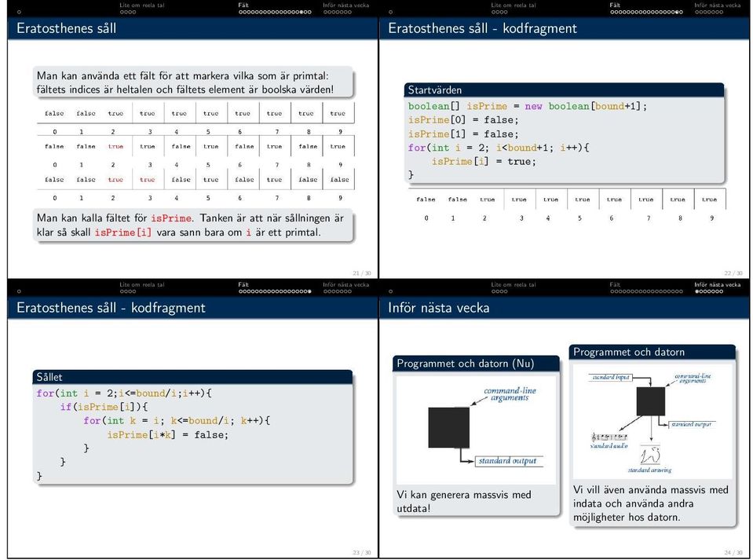This screenshot has height=560, width=753.
Task: Open highlighted 'Fält' link in slide 21/30 header
Action: click(x=243, y=5)
